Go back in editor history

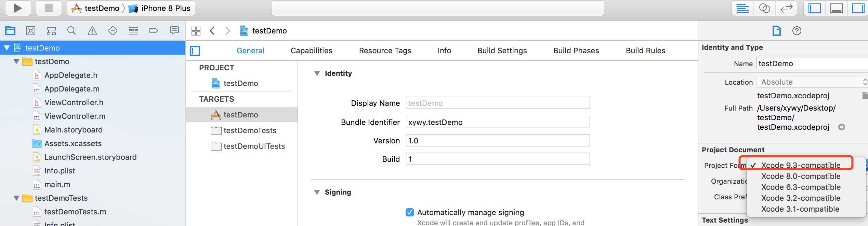tap(212, 31)
